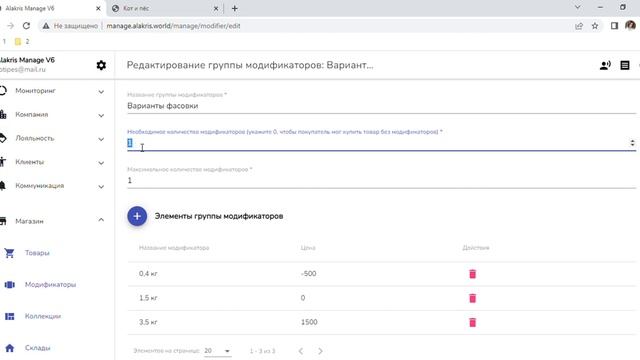
Task: Restore the browser window size
Action: [622, 7]
